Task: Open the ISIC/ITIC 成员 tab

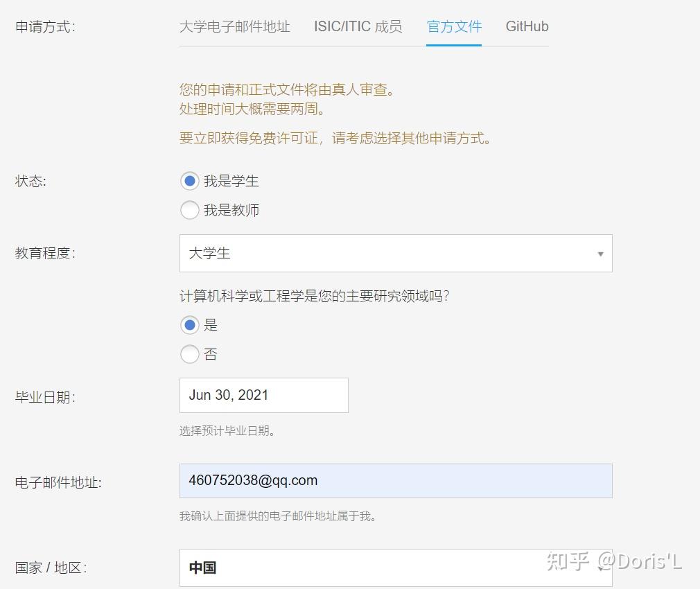Action: tap(358, 26)
